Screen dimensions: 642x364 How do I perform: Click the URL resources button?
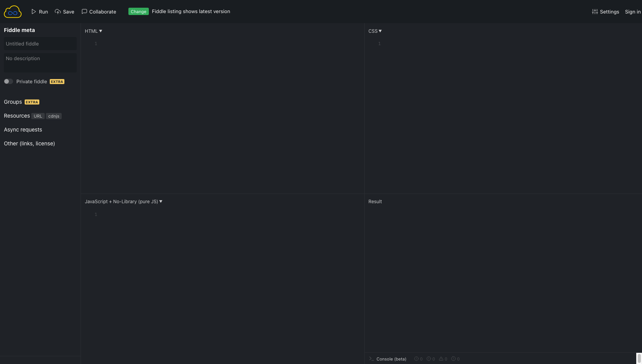(x=38, y=116)
